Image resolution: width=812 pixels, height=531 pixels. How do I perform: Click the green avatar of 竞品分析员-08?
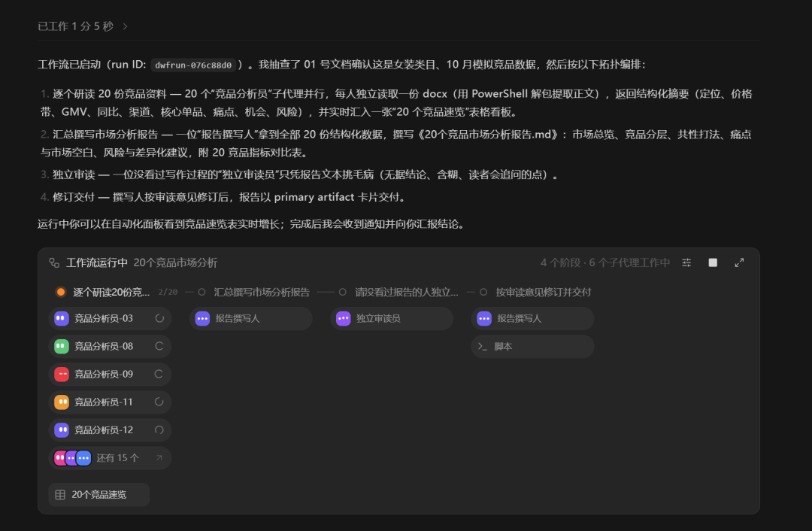(62, 347)
